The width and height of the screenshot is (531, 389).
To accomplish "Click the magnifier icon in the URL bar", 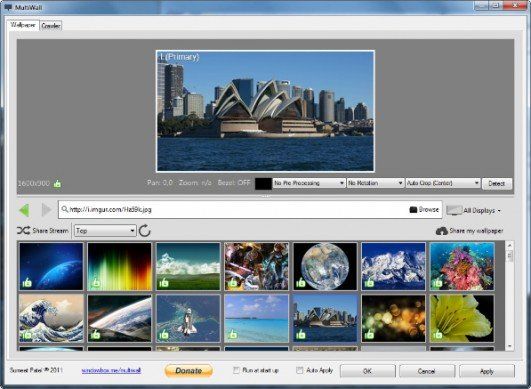I will [x=64, y=210].
